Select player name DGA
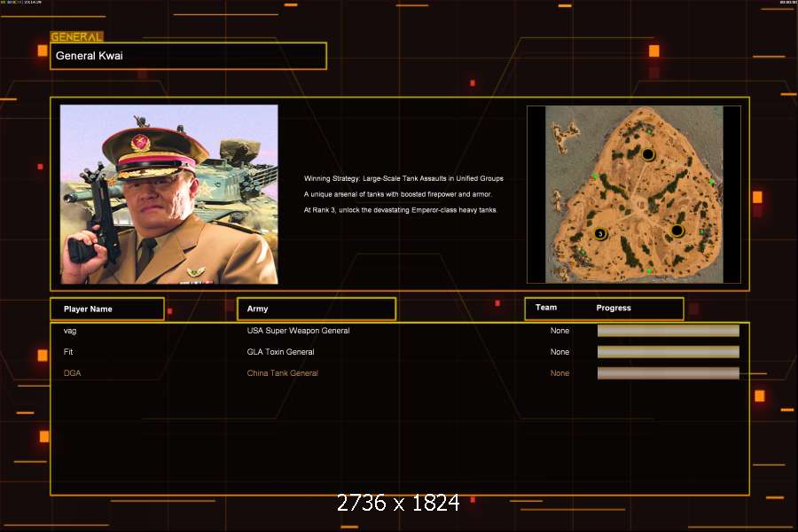 [73, 373]
